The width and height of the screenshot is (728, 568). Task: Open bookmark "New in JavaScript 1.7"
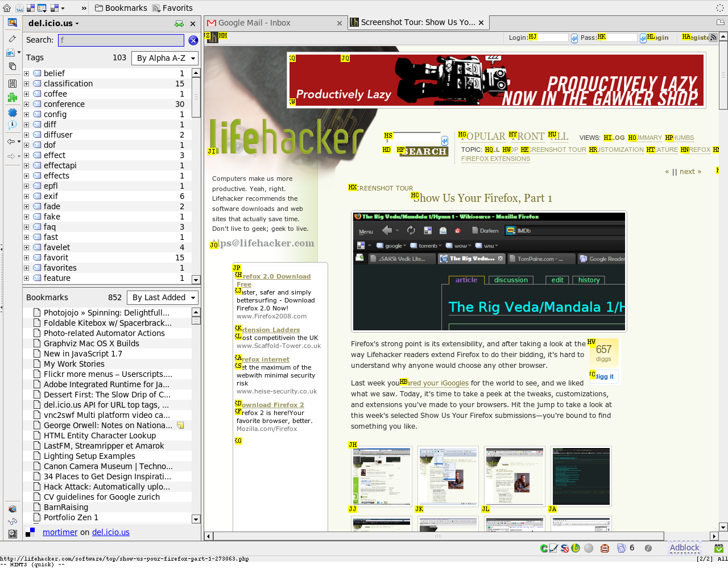pyautogui.click(x=83, y=354)
